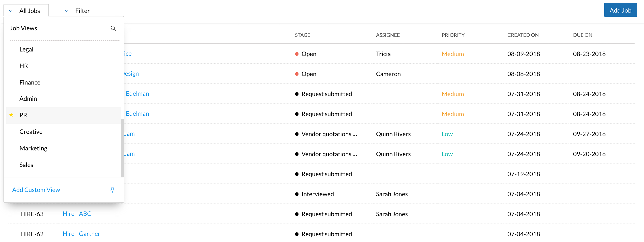Click the search icon in Job Views
Viewport: 644px width, 242px height.
click(113, 28)
